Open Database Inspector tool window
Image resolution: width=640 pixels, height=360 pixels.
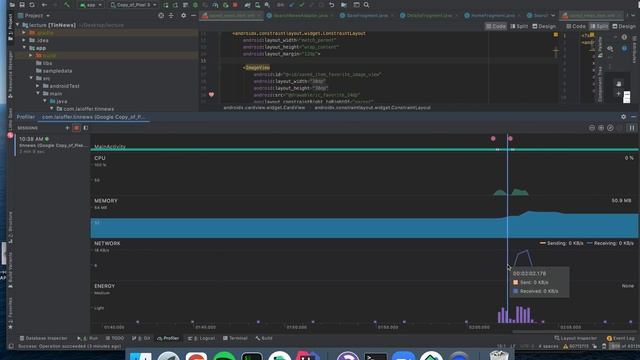click(x=43, y=338)
